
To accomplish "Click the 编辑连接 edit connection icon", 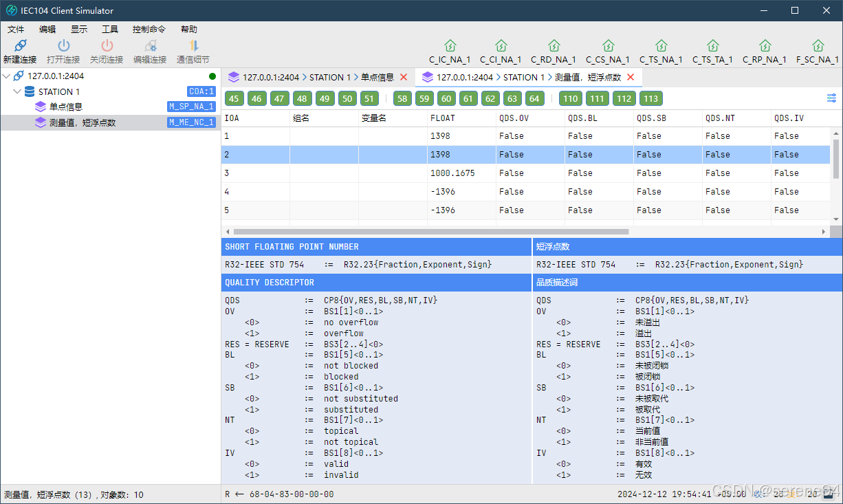I will 150,45.
